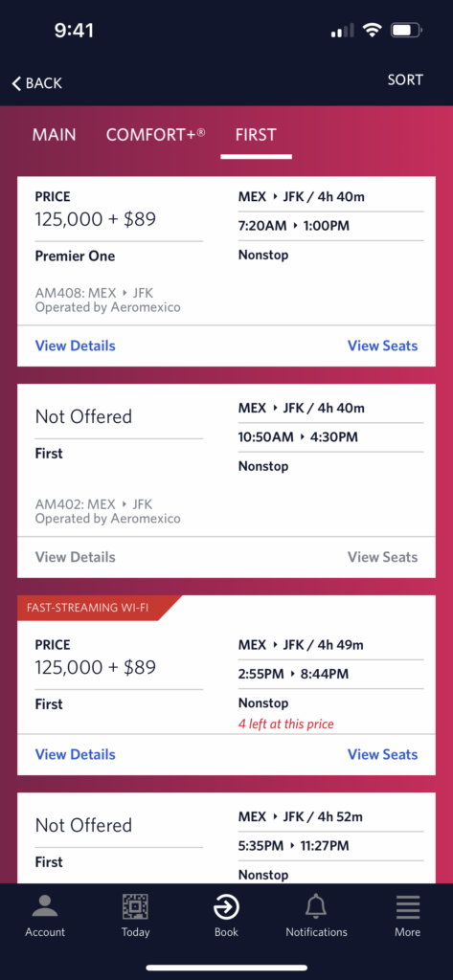
Task: Open the More hamburger menu icon
Action: pos(407,907)
